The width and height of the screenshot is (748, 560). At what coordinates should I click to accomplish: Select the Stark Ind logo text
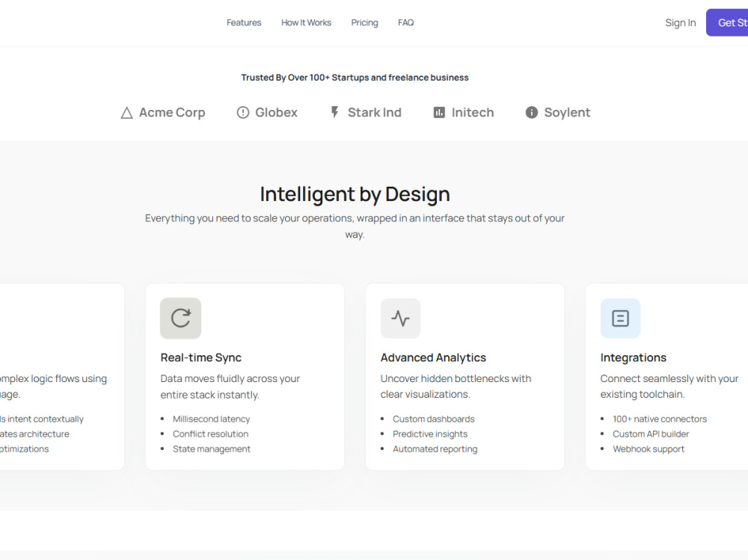click(x=375, y=113)
